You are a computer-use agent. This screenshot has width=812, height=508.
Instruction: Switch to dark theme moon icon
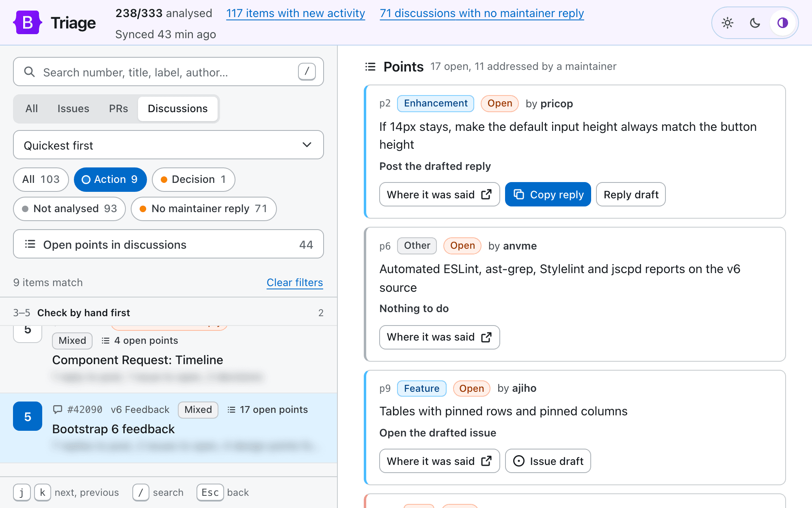coord(755,23)
